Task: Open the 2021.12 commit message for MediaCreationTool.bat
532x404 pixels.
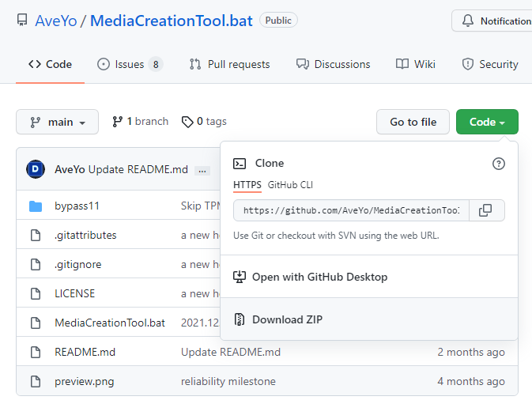Action: point(200,323)
